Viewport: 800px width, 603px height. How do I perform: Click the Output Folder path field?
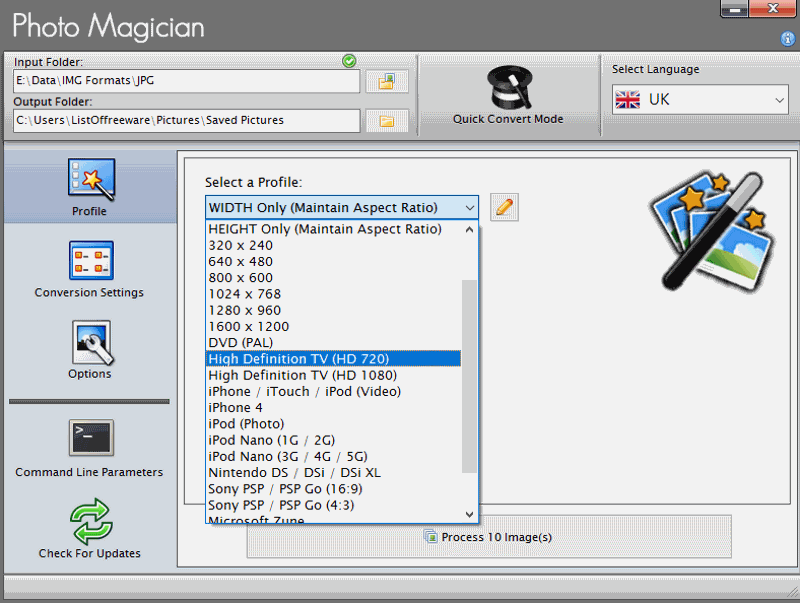187,121
